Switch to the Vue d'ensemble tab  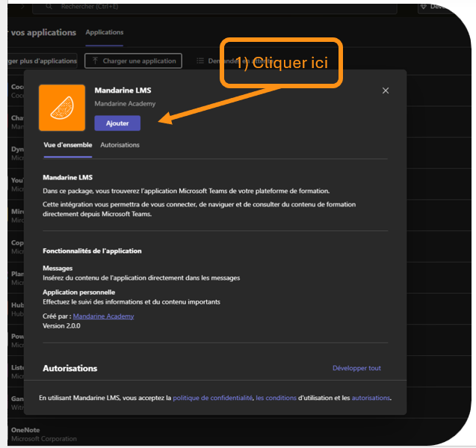click(67, 145)
